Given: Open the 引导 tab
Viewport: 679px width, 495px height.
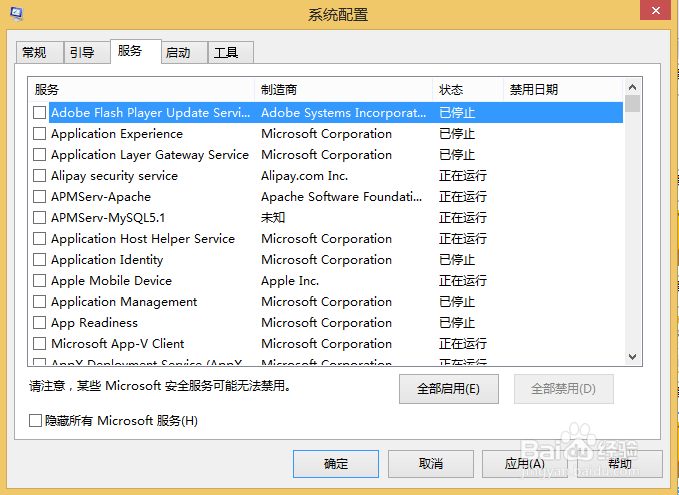Looking at the screenshot, I should [x=82, y=53].
